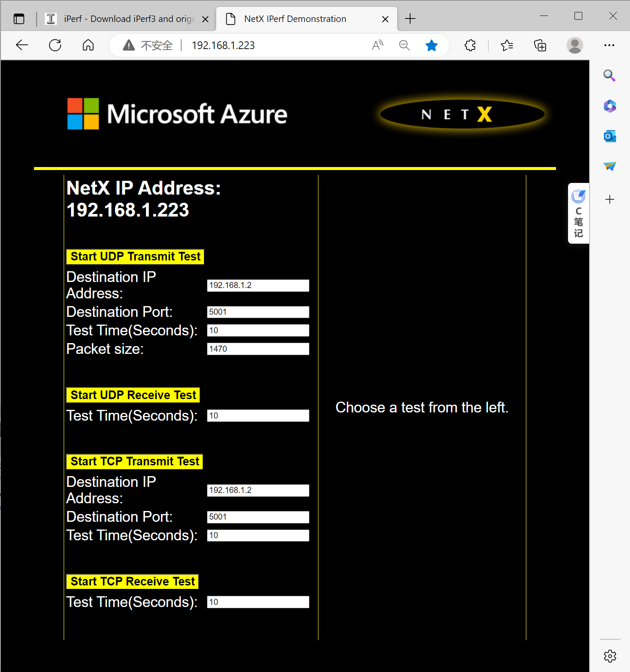The width and height of the screenshot is (630, 672).
Task: Edit UDP transmit Destination IP Address field
Action: click(x=258, y=285)
